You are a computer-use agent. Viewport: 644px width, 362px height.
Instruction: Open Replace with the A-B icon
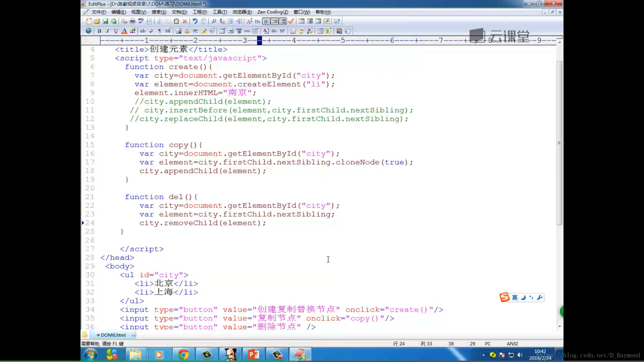(222, 21)
